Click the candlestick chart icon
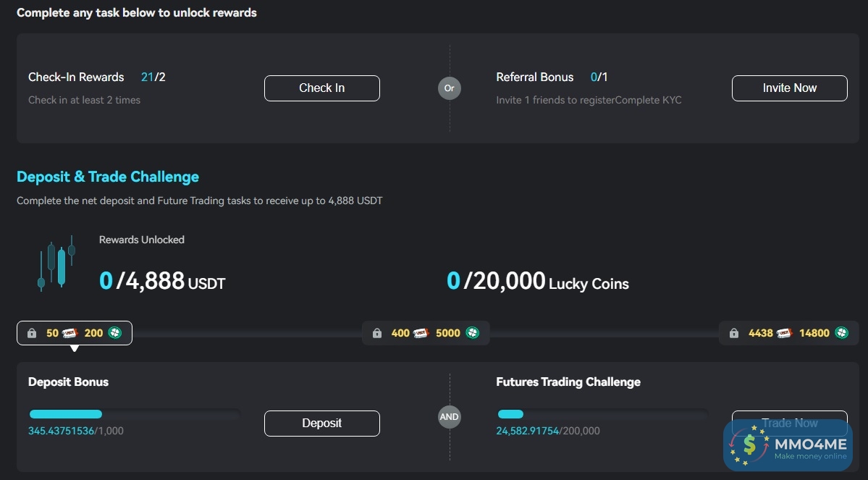868x480 pixels. [56, 264]
